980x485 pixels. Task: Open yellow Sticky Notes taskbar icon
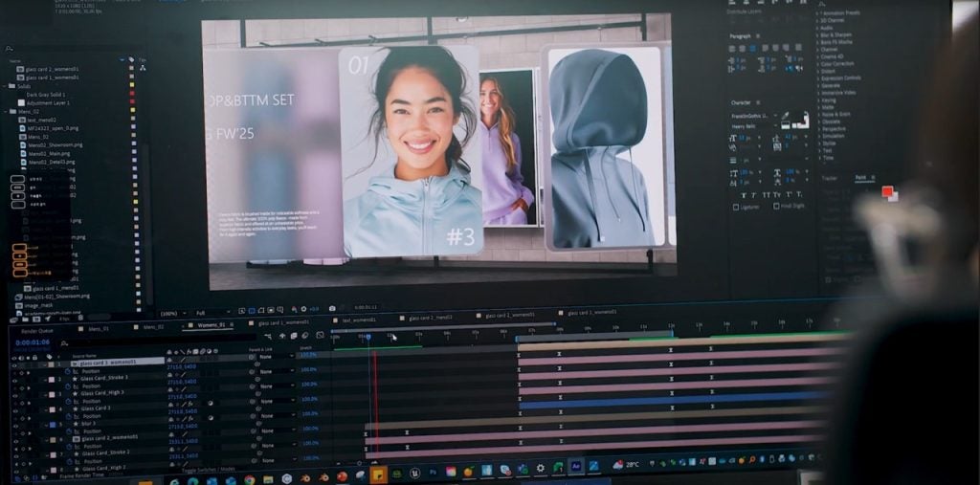tap(379, 475)
